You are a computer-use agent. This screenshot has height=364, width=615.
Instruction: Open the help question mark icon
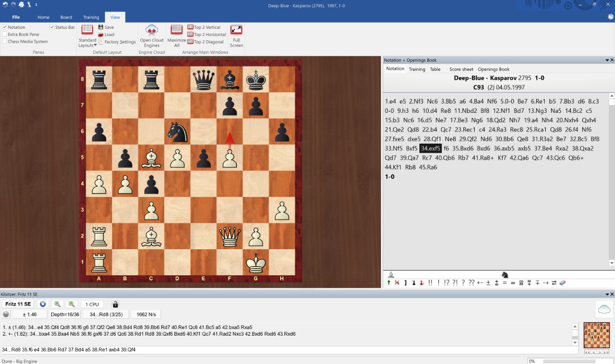(x=611, y=17)
